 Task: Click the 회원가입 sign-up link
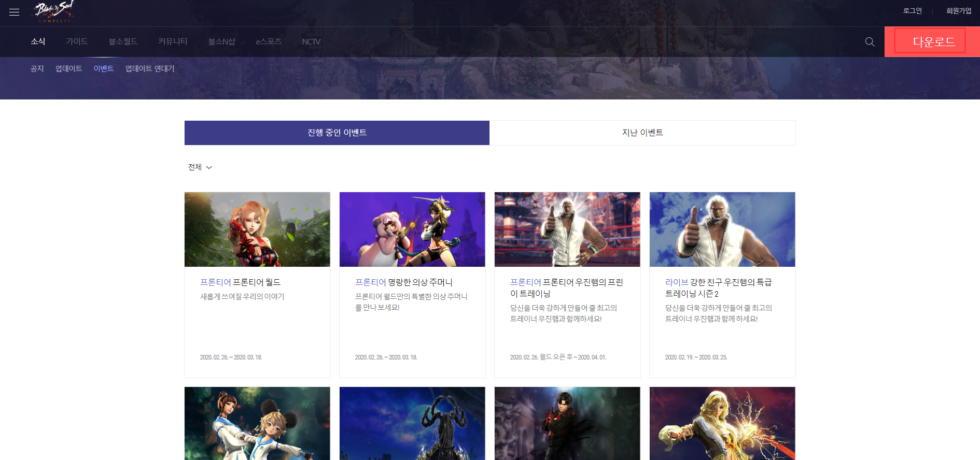click(958, 11)
